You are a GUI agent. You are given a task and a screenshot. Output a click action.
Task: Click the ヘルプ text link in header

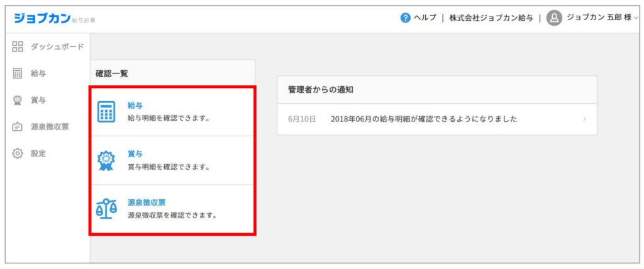pyautogui.click(x=425, y=18)
